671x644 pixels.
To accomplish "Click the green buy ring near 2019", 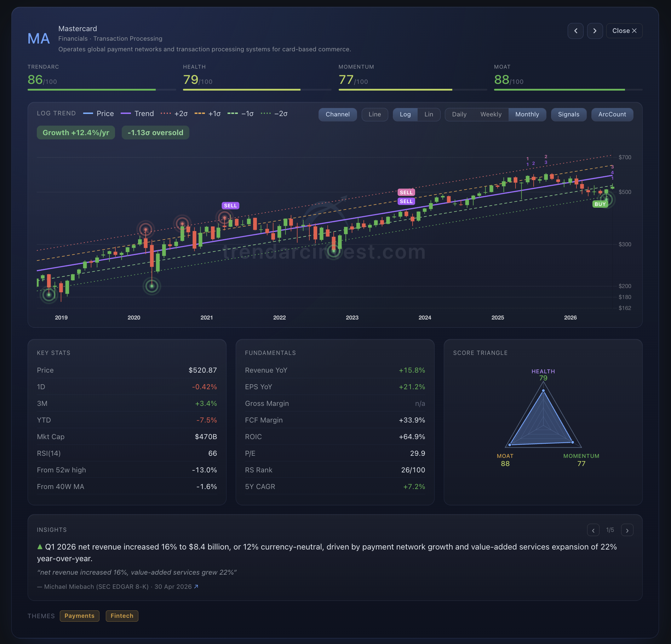I will pyautogui.click(x=49, y=294).
